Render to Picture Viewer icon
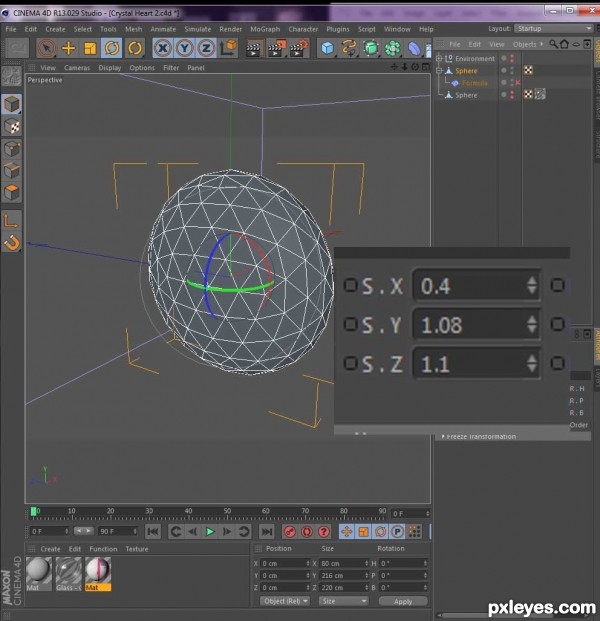600x621 pixels. click(276, 49)
